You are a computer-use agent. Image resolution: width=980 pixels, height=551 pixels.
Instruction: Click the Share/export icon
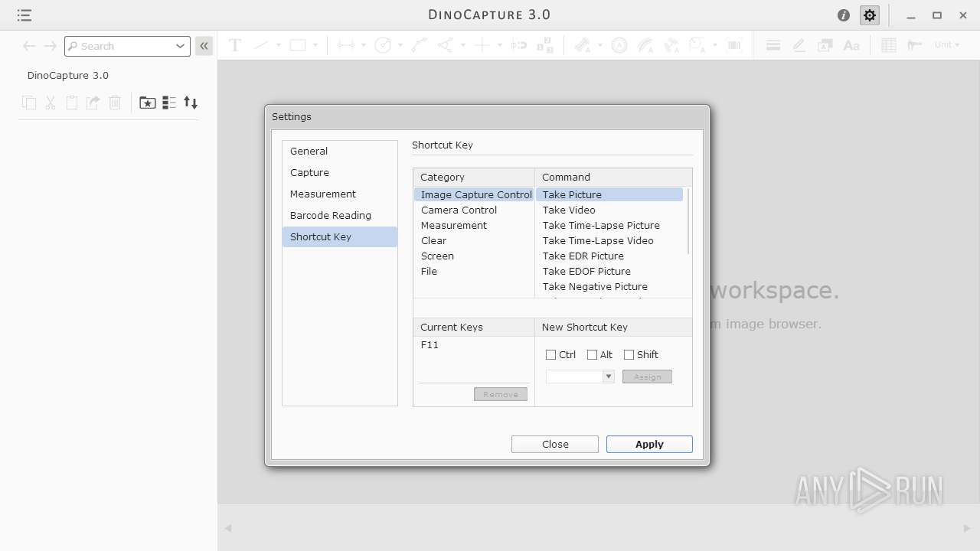(x=93, y=103)
